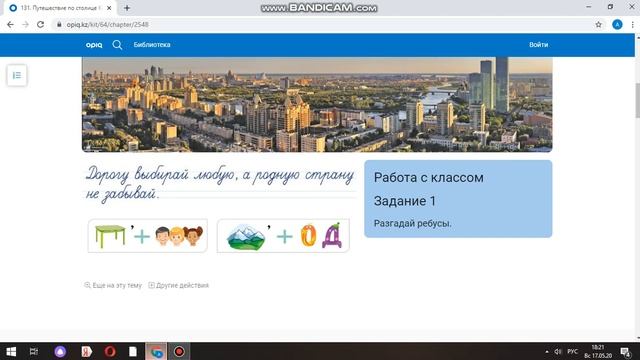640x360 pixels.
Task: Open Task View on the taskbar
Action: (x=34, y=351)
